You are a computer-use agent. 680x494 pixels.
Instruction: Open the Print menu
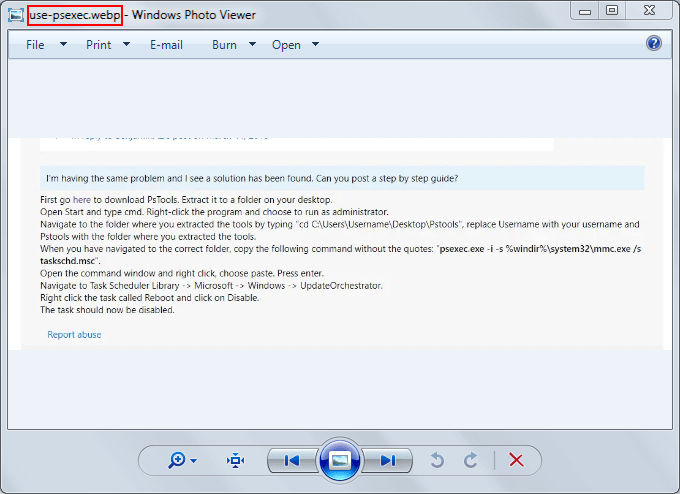tap(98, 45)
